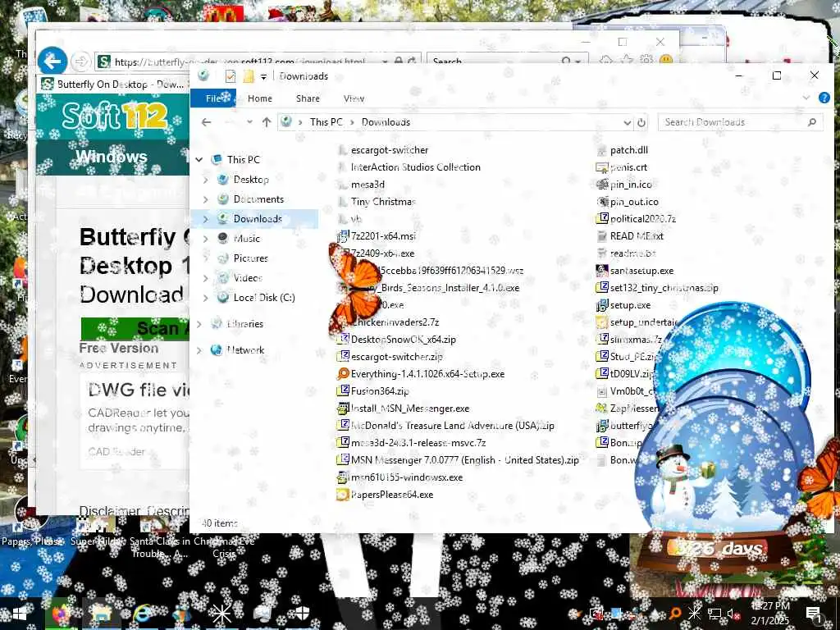
Task: Open address bar history dropdown
Action: tap(627, 123)
